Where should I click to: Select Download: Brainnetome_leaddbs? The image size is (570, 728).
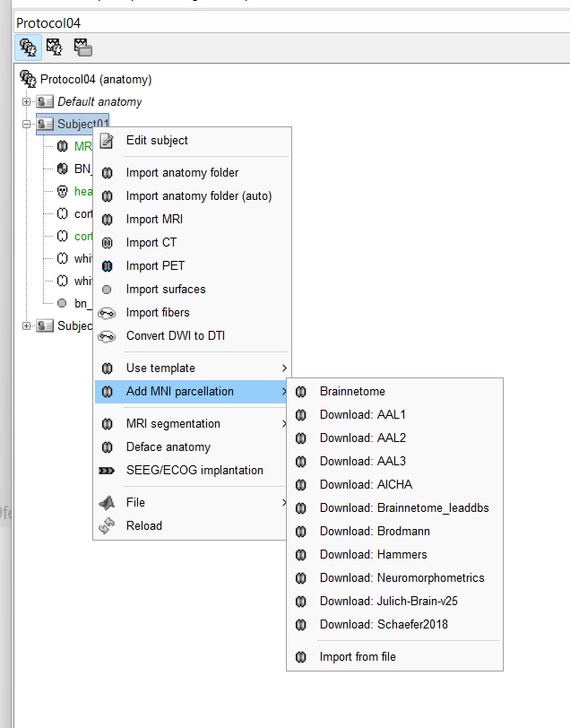[394, 508]
